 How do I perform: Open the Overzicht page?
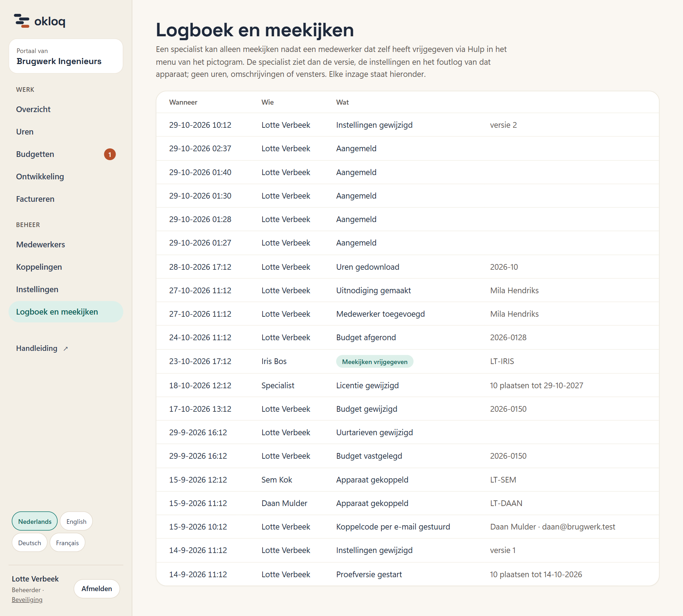coord(33,109)
